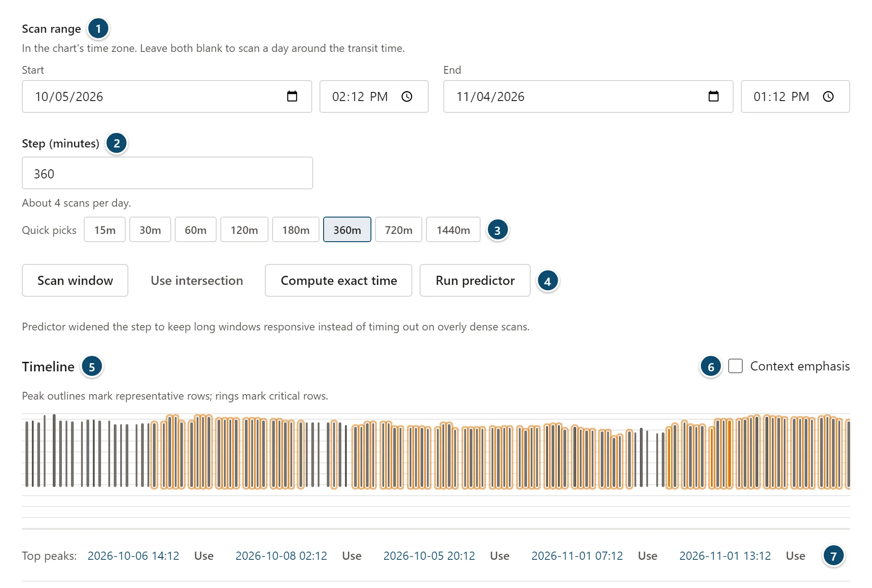
Task: Open top peak 2026-11-01 07:12 link
Action: pos(577,556)
